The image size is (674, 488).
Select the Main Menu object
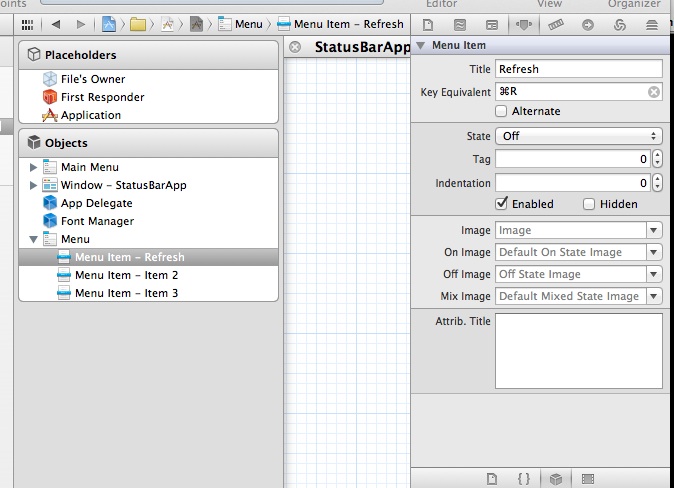pyautogui.click(x=148, y=167)
